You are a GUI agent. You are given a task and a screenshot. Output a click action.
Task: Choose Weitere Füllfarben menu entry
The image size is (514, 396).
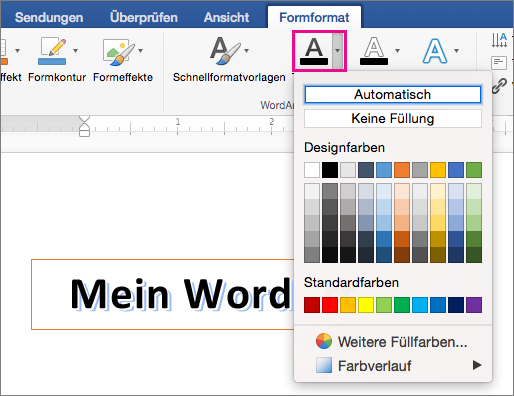393,342
